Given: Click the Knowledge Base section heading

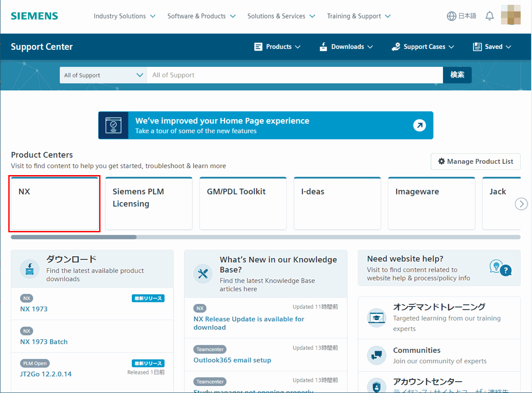Looking at the screenshot, I should (278, 265).
